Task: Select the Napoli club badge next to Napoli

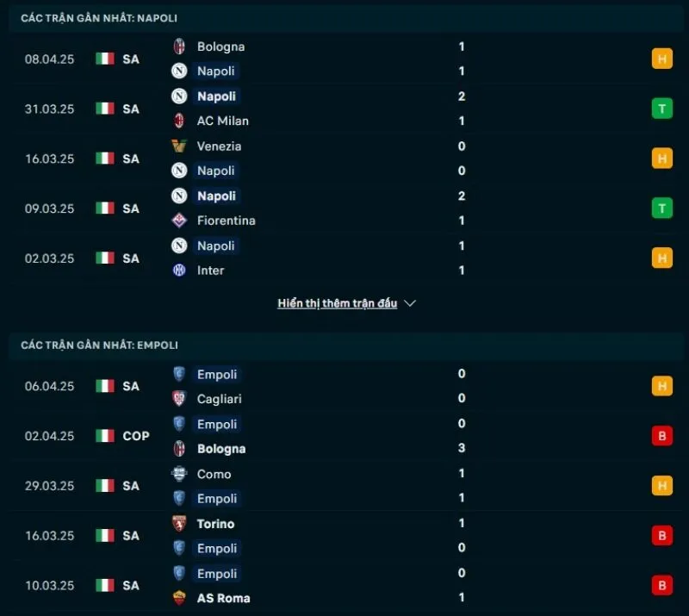Action: 179,72
